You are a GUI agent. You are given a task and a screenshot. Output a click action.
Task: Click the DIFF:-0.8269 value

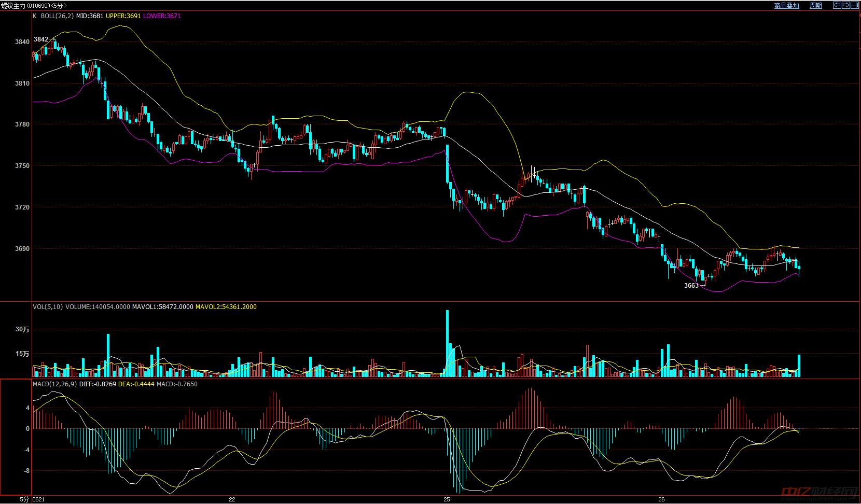pyautogui.click(x=98, y=384)
